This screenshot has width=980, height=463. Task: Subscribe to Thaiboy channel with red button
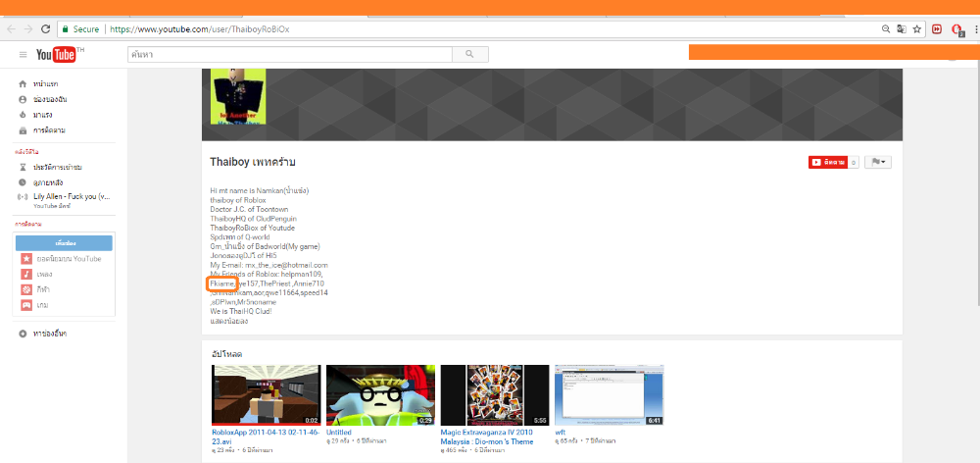(x=827, y=162)
